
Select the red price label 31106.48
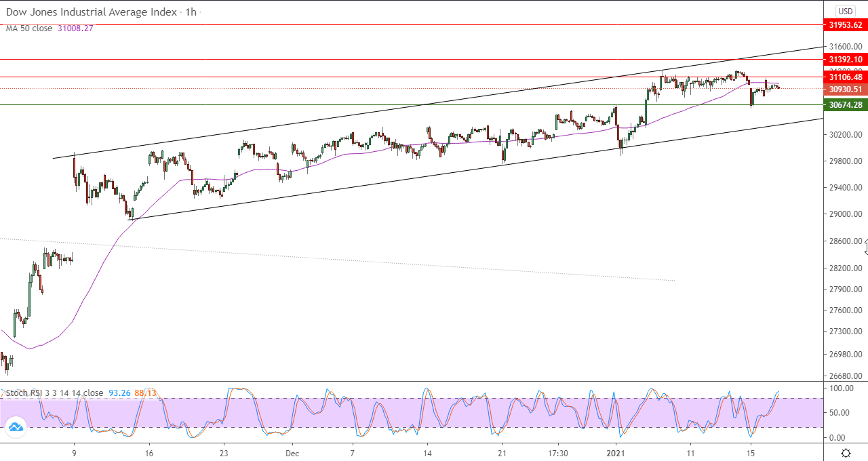tap(845, 77)
